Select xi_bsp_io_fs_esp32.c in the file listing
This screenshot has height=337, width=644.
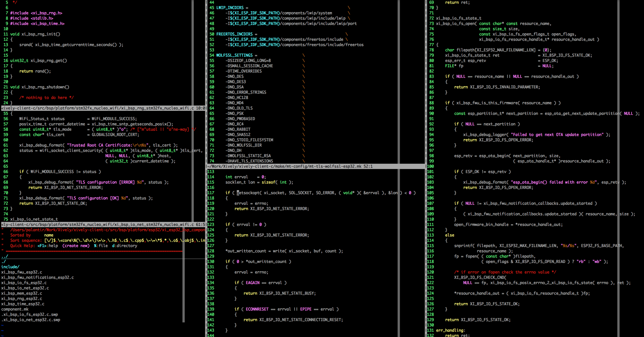tap(24, 283)
